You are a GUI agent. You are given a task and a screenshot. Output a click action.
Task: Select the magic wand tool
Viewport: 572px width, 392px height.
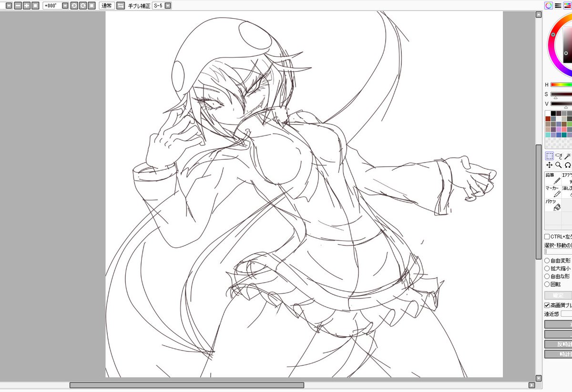click(x=568, y=156)
